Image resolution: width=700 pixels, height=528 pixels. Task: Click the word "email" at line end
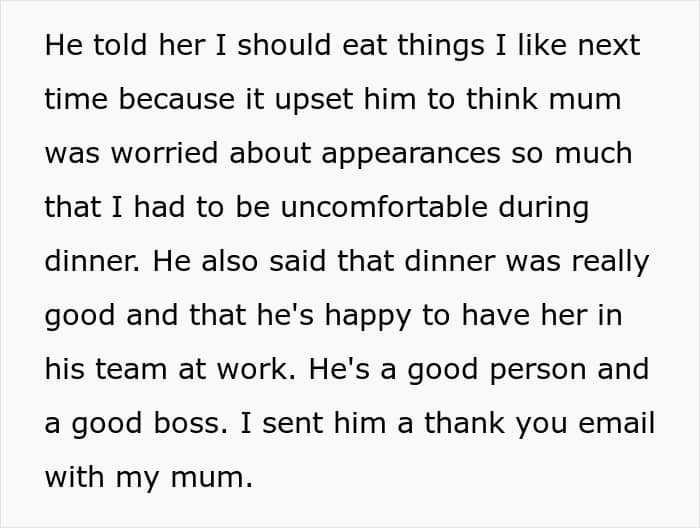coord(617,423)
